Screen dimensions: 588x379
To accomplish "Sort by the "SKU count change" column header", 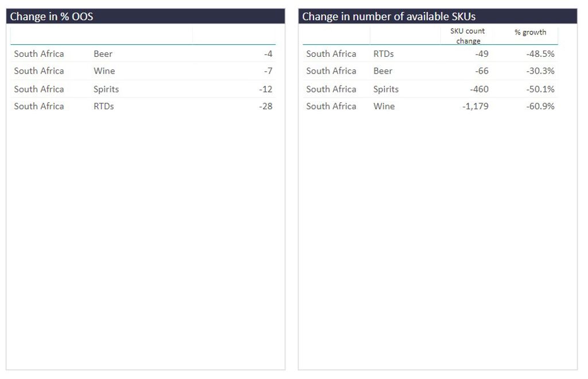I will [x=467, y=36].
